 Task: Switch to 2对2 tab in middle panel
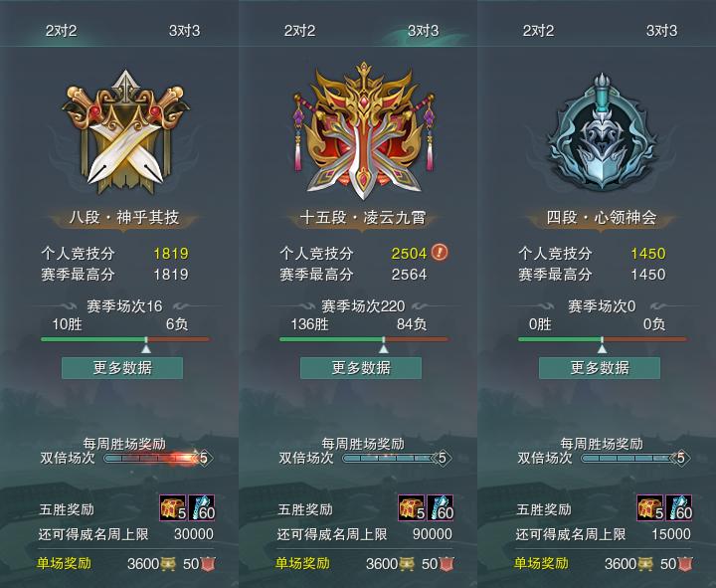tap(299, 31)
